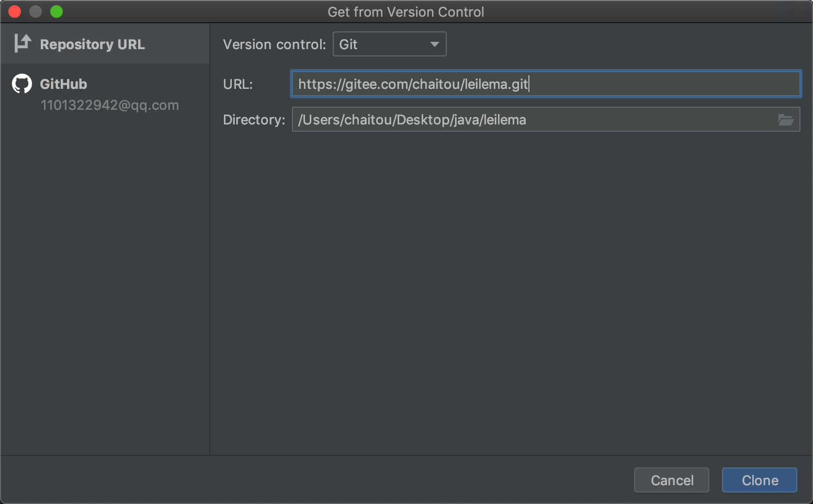Click the Git combo box dropdown arrow
813x504 pixels.
point(434,44)
